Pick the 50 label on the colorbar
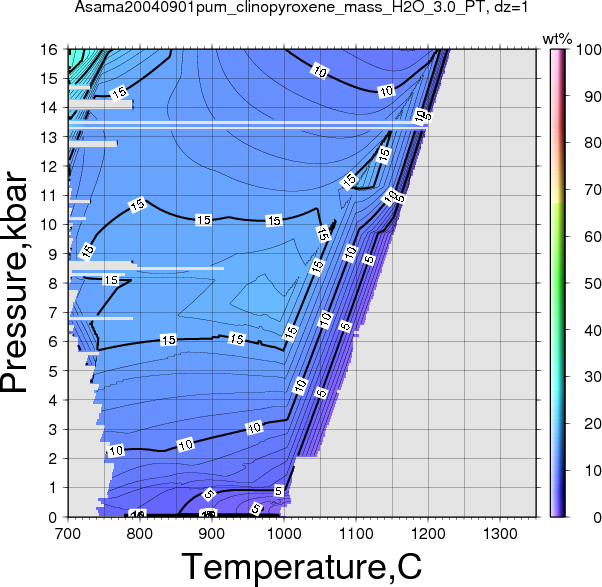602x587 pixels. (x=592, y=283)
